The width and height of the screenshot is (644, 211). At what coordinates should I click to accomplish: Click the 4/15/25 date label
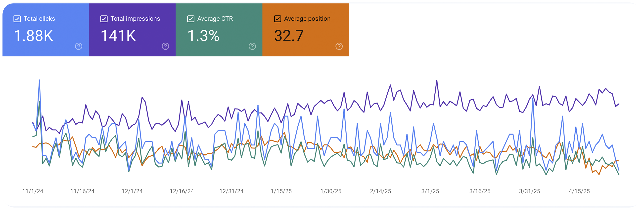pos(579,191)
